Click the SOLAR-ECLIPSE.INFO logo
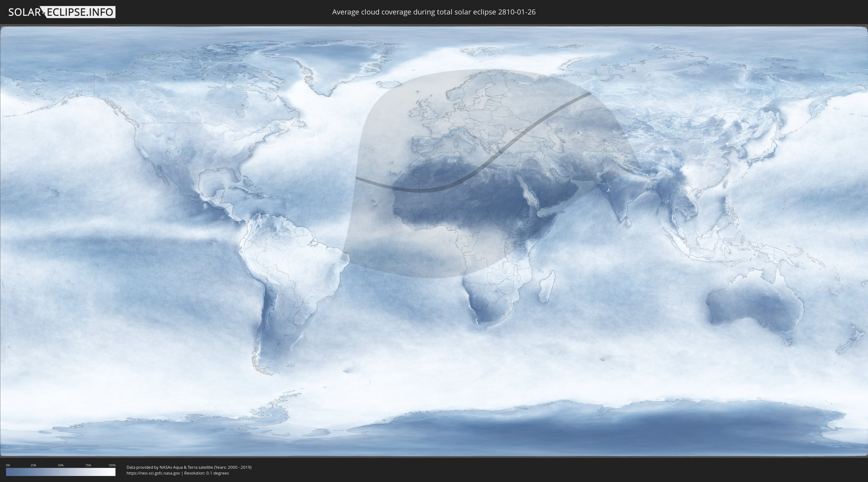 tap(62, 12)
